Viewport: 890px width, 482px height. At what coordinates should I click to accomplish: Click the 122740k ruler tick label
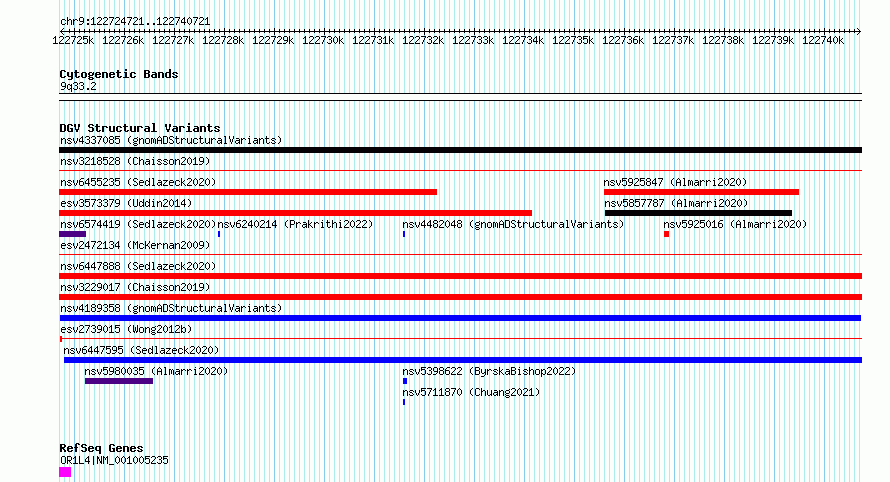823,41
